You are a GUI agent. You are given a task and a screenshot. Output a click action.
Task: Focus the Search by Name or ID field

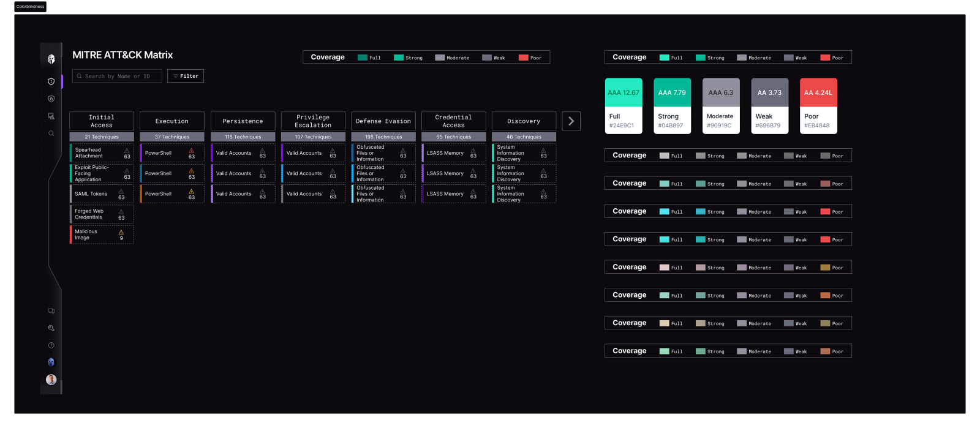point(117,76)
